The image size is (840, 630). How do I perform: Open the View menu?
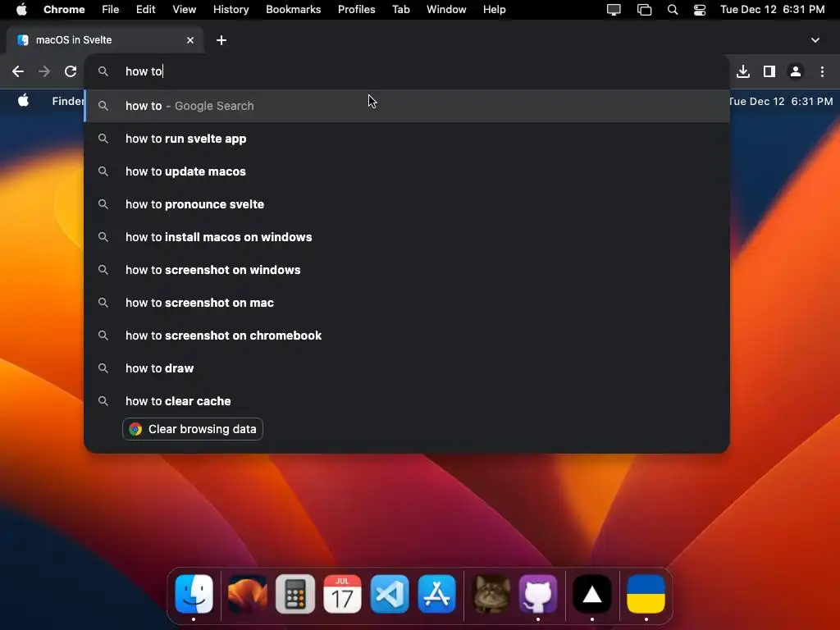pyautogui.click(x=184, y=10)
